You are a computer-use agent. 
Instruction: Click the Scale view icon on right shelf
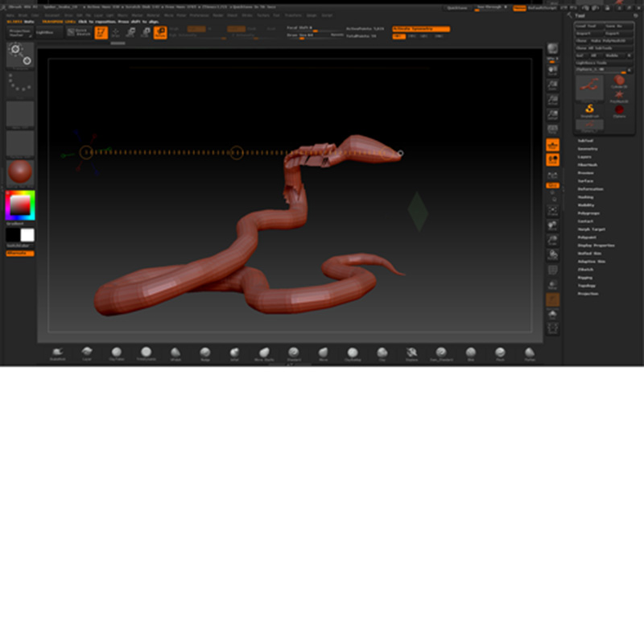pyautogui.click(x=553, y=240)
